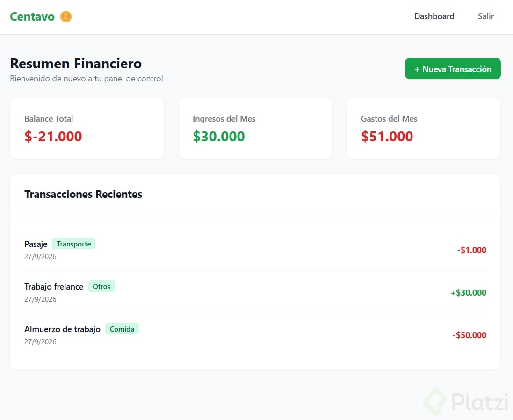
Task: Open the Pasaje transaction
Action: [255, 250]
